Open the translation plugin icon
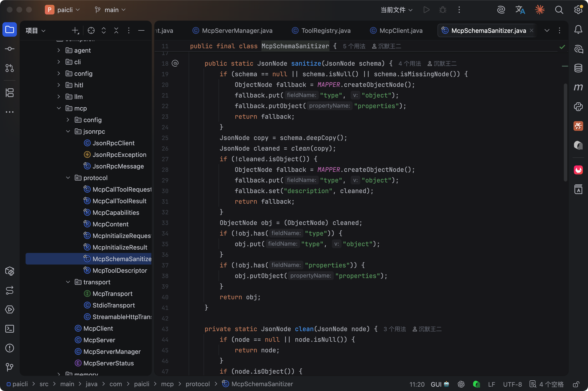The height and width of the screenshot is (391, 588). click(x=520, y=10)
